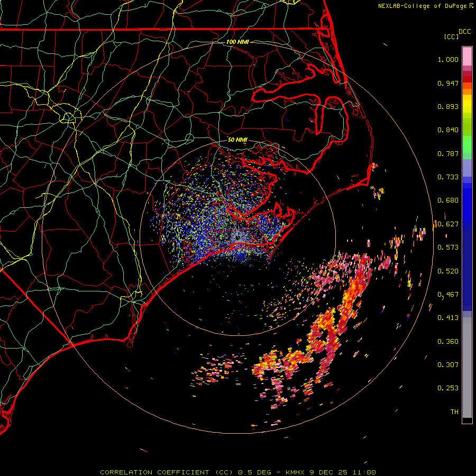Click the Correlation Coefficient caption at bottom

click(238, 472)
